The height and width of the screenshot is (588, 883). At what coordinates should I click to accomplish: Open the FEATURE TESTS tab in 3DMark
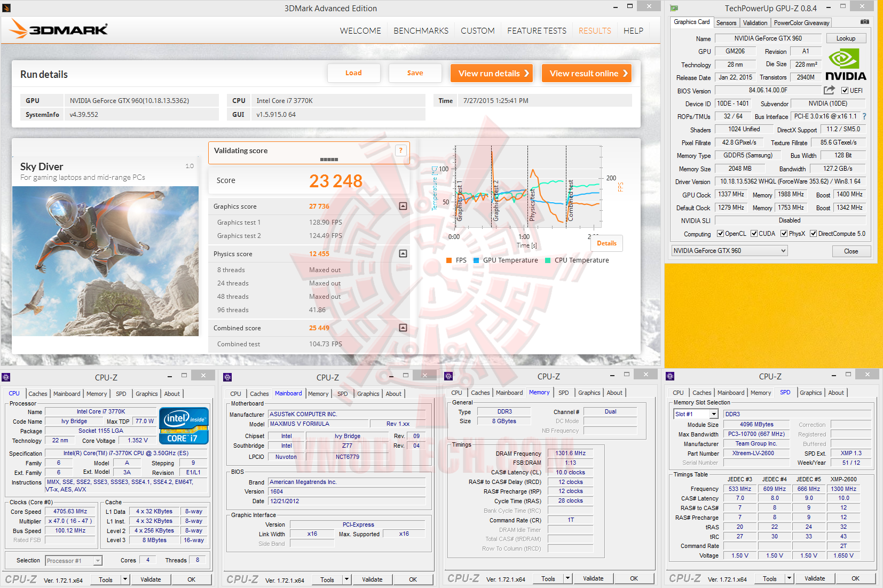pyautogui.click(x=537, y=31)
